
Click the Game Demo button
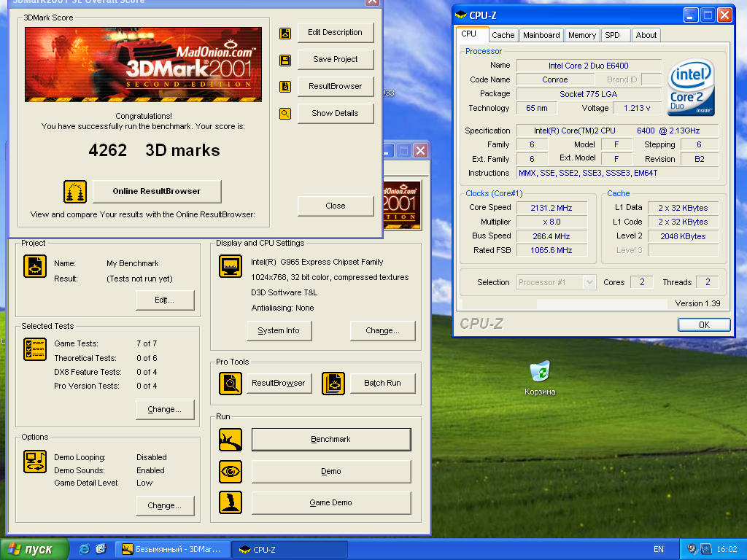[331, 503]
